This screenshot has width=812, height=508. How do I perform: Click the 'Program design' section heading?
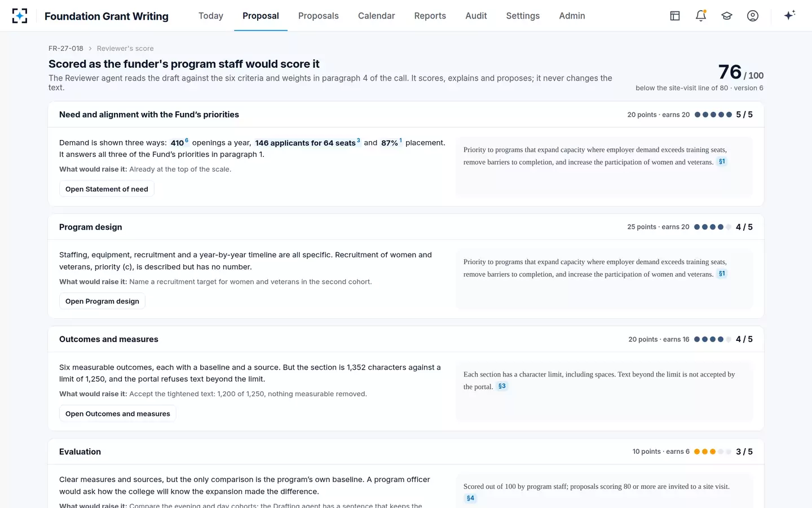(91, 227)
